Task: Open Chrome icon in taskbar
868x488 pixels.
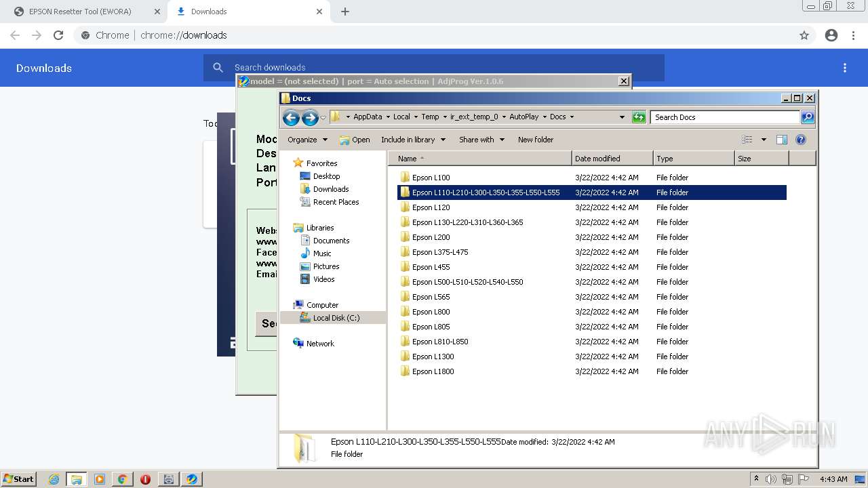Action: pyautogui.click(x=122, y=479)
